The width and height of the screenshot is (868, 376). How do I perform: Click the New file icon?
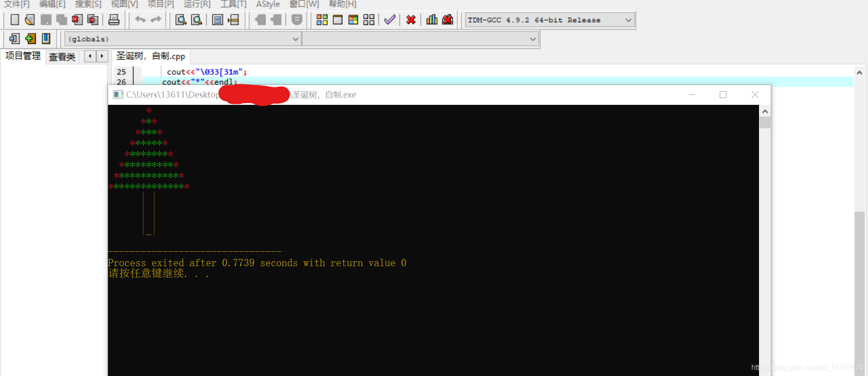(x=15, y=20)
